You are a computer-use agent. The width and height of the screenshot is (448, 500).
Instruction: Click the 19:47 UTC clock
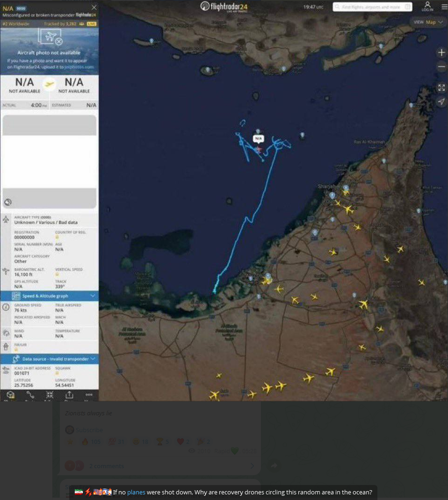[x=313, y=7]
